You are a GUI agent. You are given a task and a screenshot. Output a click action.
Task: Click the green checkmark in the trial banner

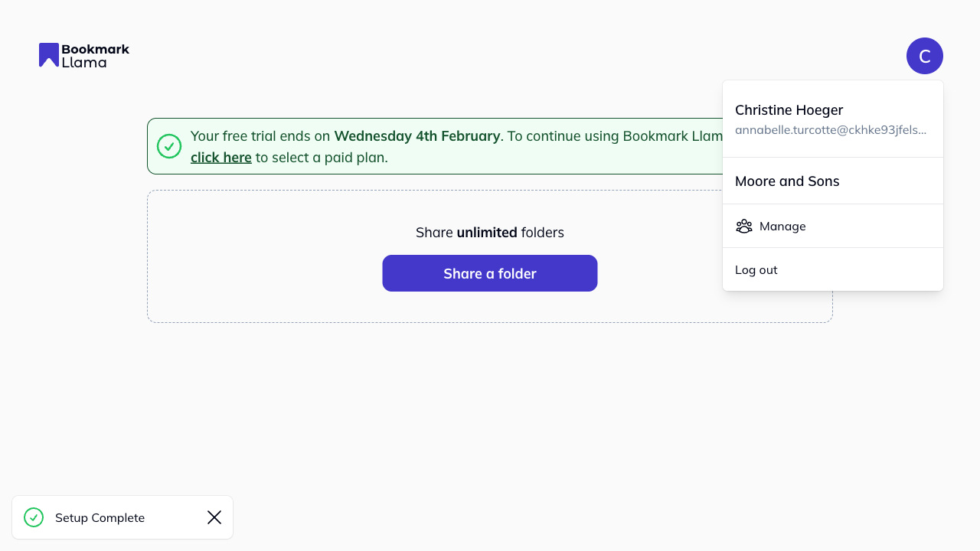coord(169,145)
